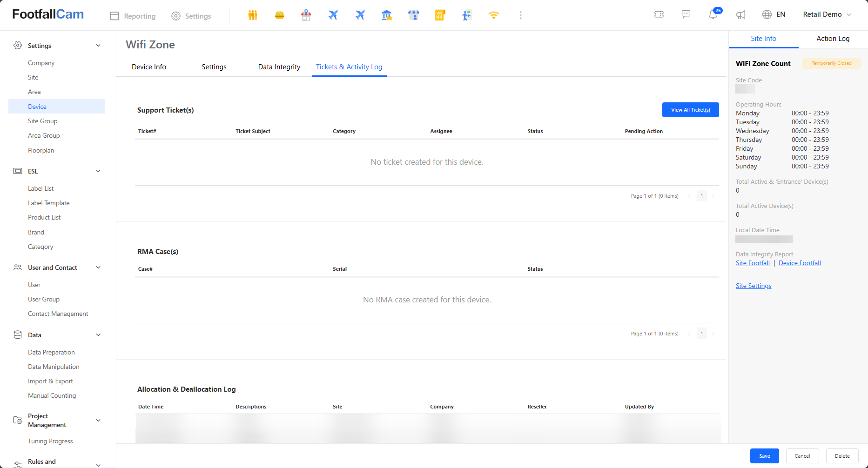Open the notification bell with 25 badge

coord(713,14)
